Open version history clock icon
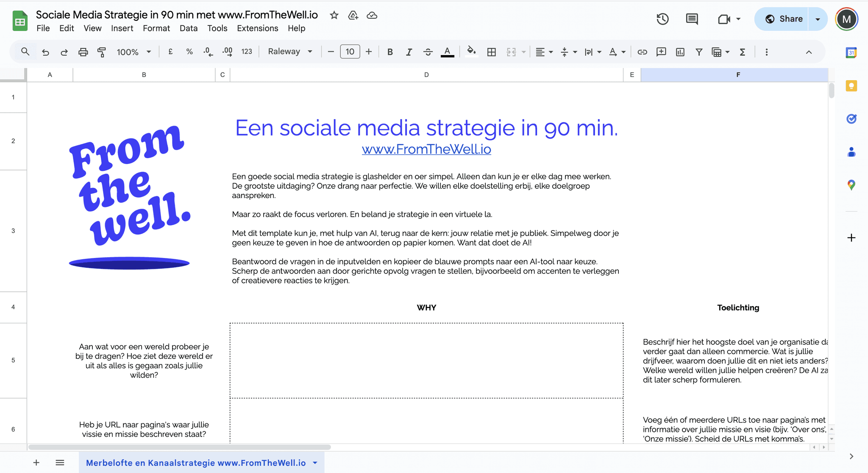 662,19
